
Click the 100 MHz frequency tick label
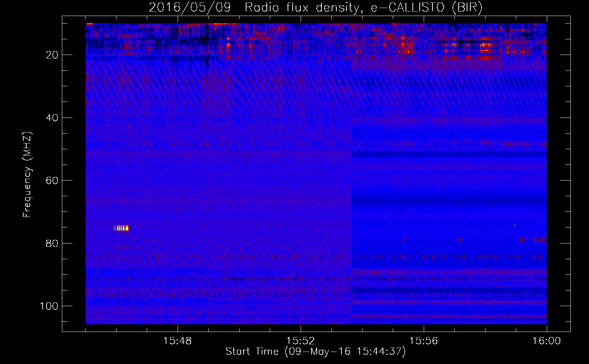49,306
